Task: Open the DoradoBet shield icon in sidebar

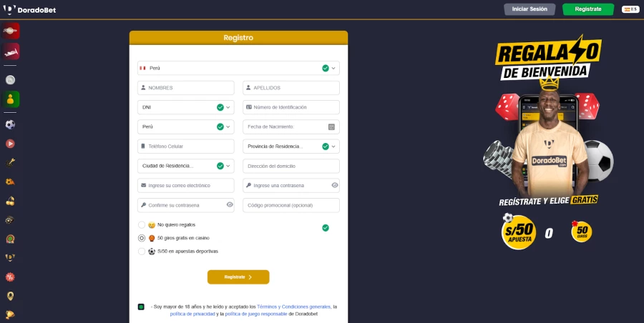Action: [10, 258]
